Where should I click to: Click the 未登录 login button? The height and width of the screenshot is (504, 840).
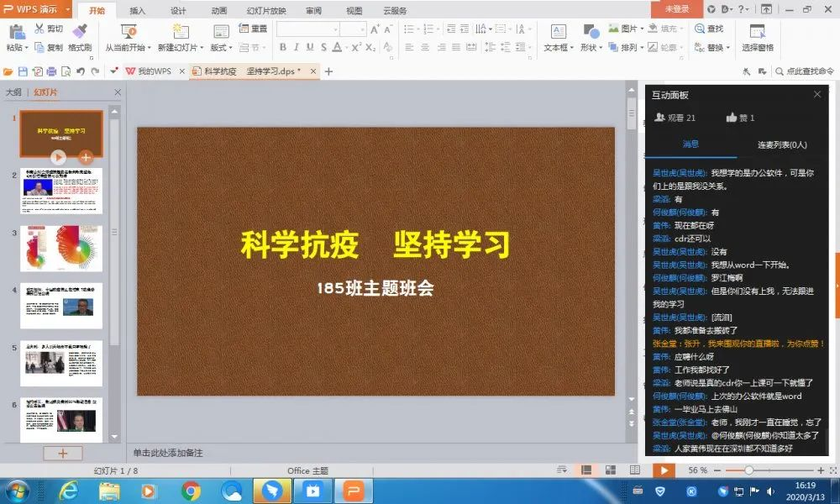pos(676,9)
